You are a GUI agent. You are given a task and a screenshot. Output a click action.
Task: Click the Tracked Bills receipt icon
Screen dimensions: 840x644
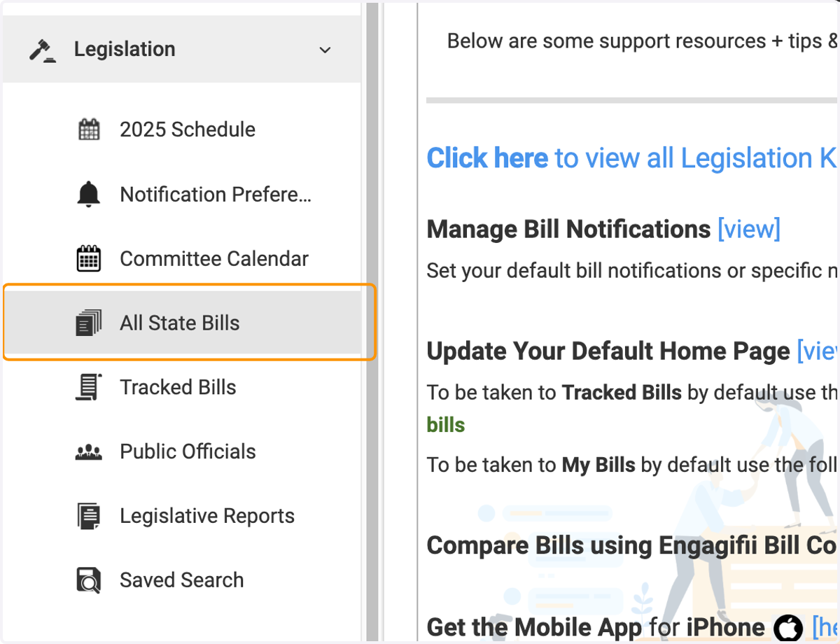[x=89, y=387]
